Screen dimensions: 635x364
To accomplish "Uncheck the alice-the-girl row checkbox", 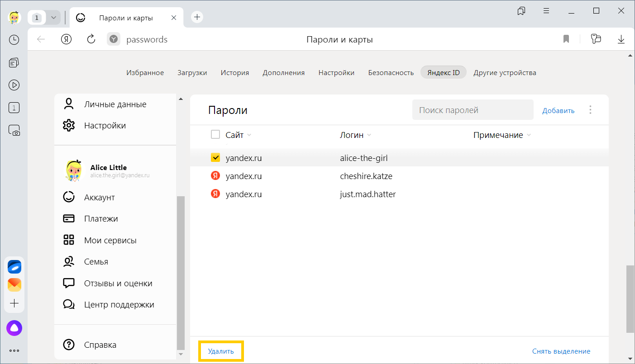I will coord(215,158).
